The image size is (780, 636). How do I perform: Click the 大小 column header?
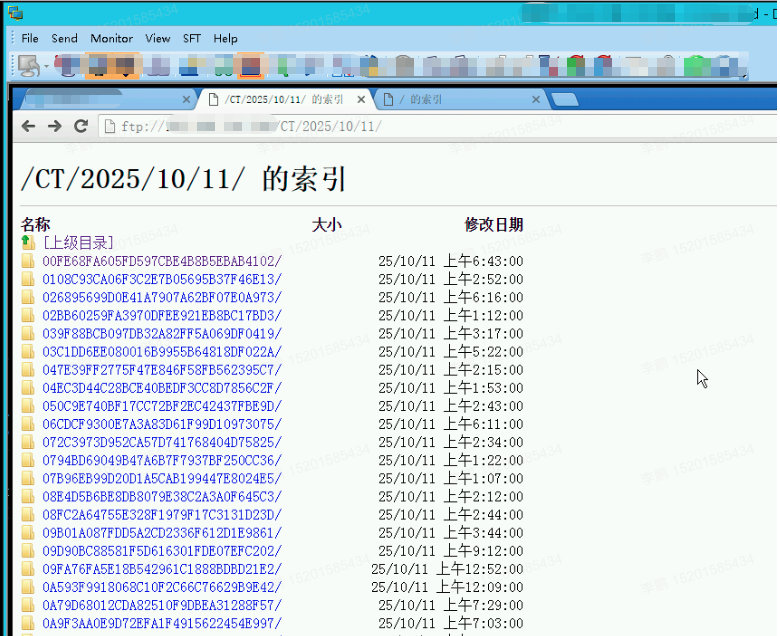(x=327, y=224)
